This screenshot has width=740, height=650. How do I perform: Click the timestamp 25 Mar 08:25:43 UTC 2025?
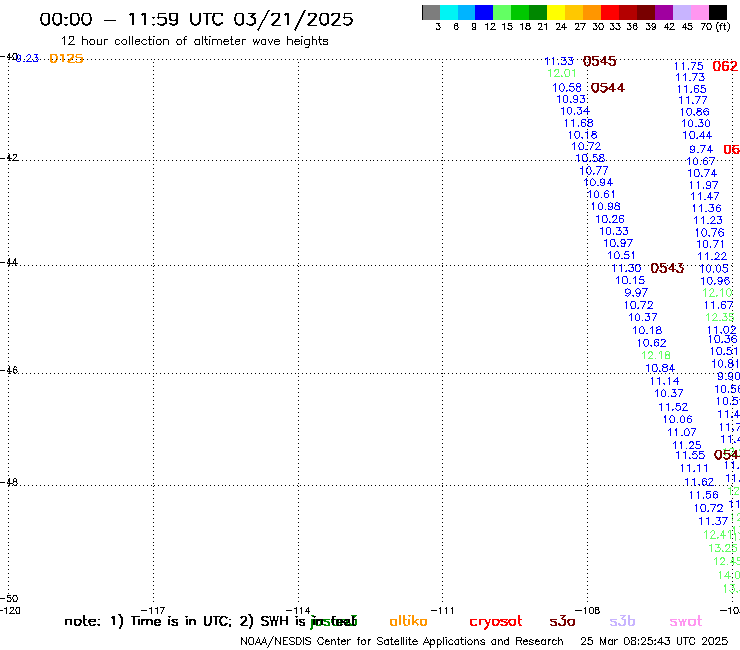tap(654, 642)
